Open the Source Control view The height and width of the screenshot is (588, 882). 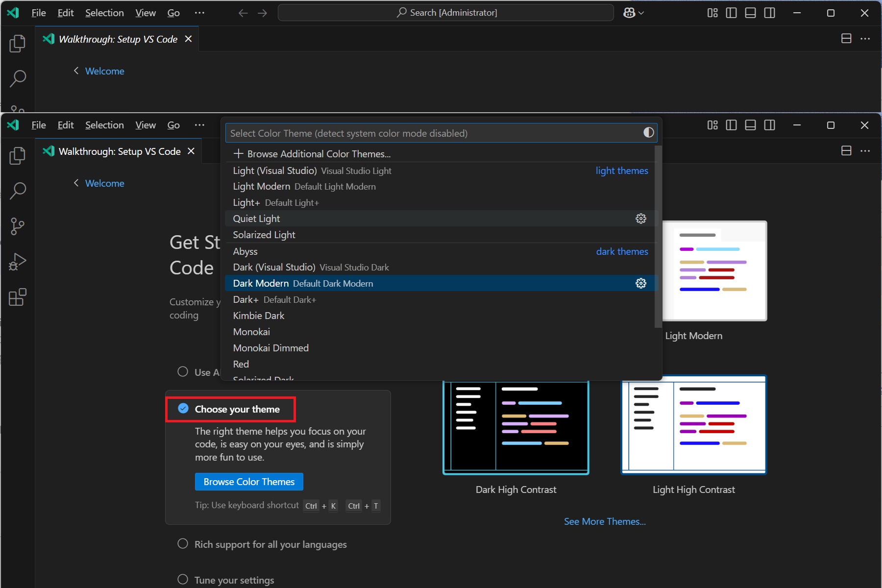tap(18, 226)
